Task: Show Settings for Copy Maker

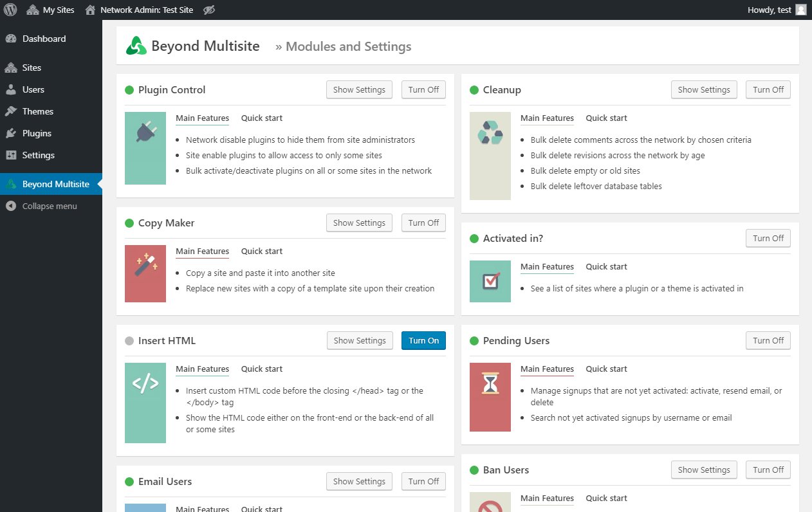Action: (x=358, y=223)
